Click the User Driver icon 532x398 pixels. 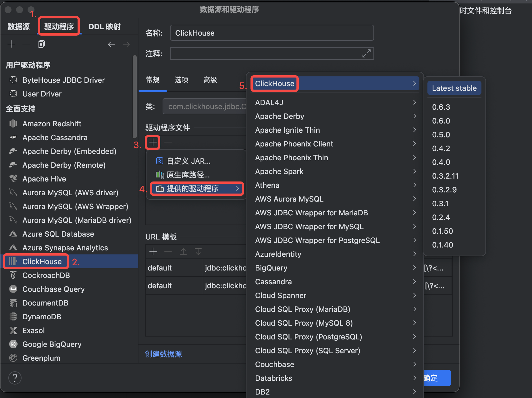(x=13, y=94)
